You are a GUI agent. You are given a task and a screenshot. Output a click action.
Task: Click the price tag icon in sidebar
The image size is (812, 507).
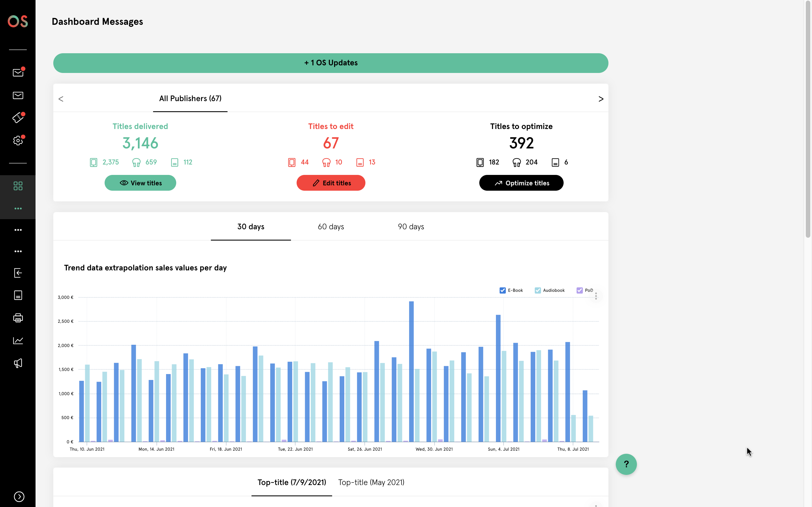click(18, 118)
